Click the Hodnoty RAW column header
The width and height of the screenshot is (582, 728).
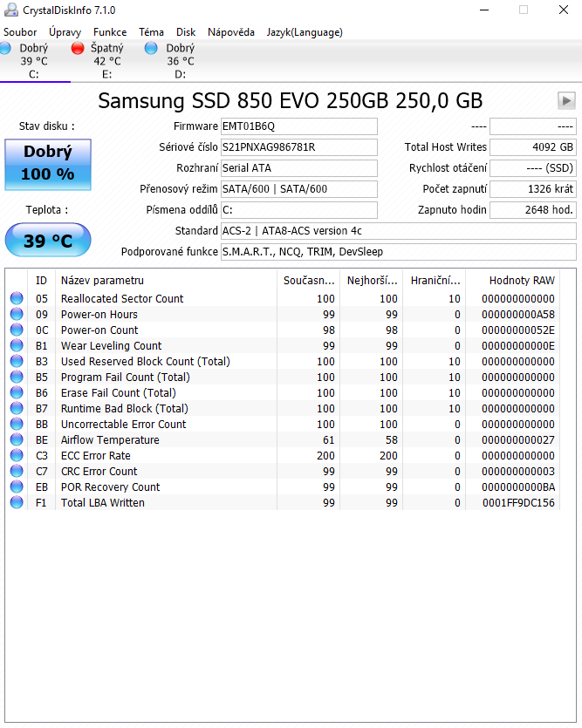[x=513, y=281]
